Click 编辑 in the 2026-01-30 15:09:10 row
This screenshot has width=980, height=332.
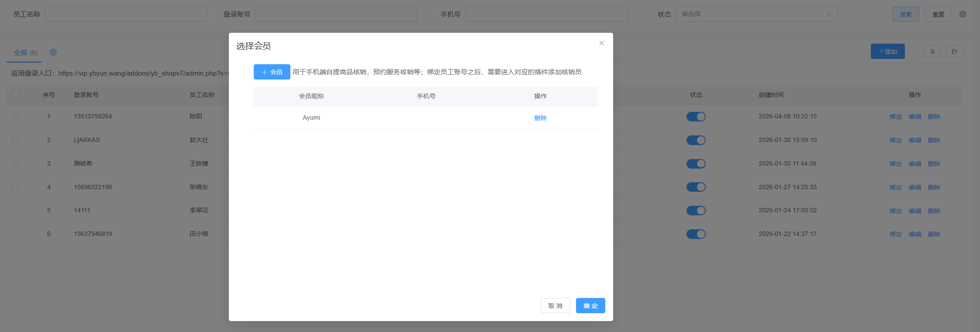tap(915, 140)
